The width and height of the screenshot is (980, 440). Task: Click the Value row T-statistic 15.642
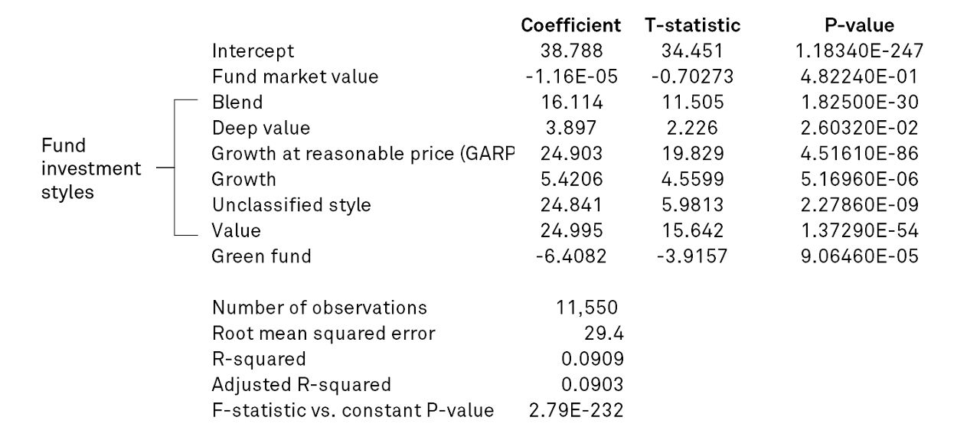(692, 230)
